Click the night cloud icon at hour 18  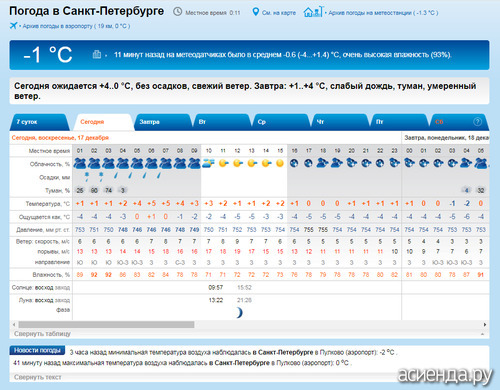pos(322,163)
